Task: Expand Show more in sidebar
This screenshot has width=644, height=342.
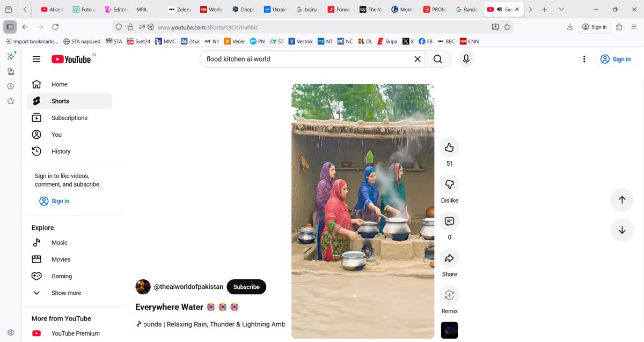Action: coord(66,293)
